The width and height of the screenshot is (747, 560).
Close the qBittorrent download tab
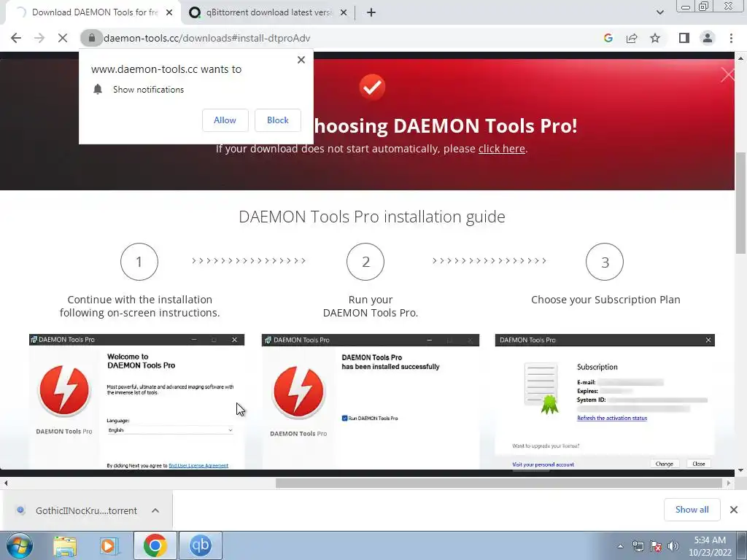coord(344,12)
